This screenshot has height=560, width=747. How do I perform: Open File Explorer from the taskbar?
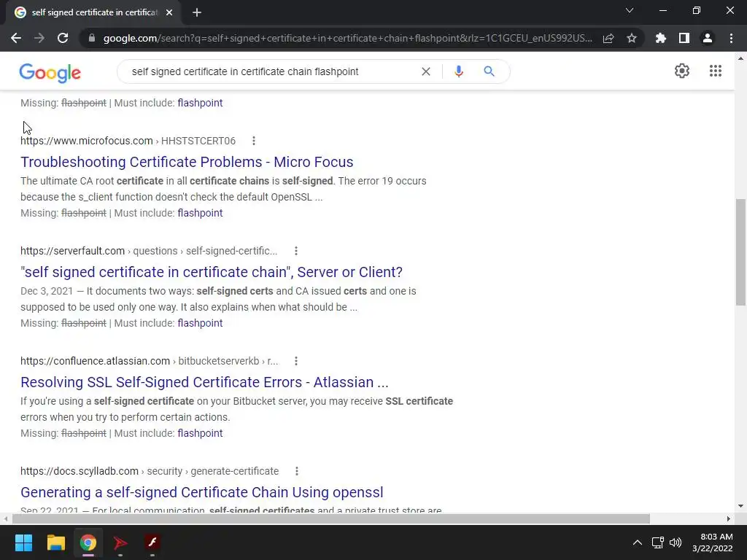pyautogui.click(x=55, y=542)
